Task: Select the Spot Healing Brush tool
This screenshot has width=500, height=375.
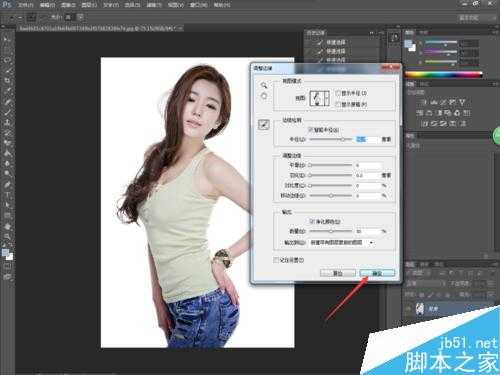Action: click(x=7, y=102)
